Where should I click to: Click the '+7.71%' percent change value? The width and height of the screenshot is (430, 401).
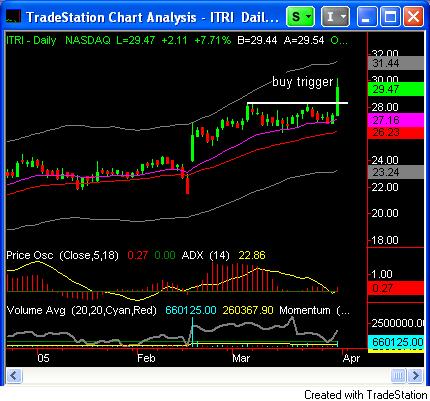(212, 41)
